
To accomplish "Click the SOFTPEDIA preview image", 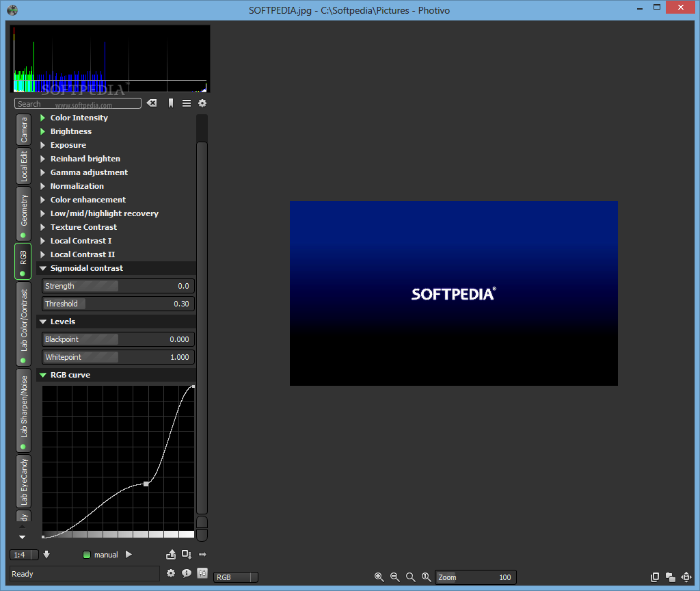I will tap(454, 293).
